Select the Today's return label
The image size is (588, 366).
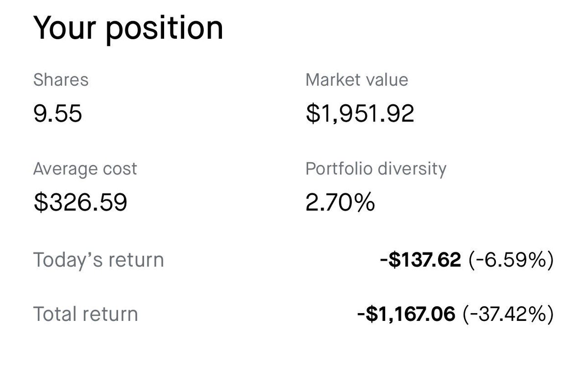98,260
